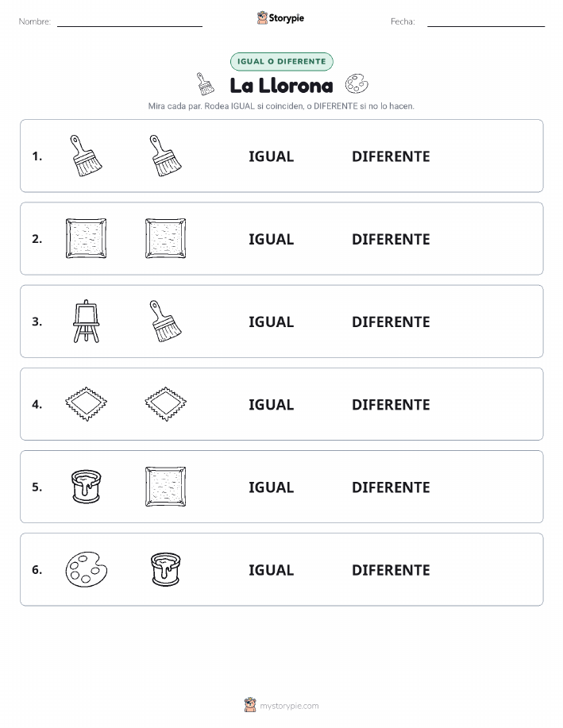Select IGUAL for row 4
The width and height of the screenshot is (563, 728).
[272, 404]
